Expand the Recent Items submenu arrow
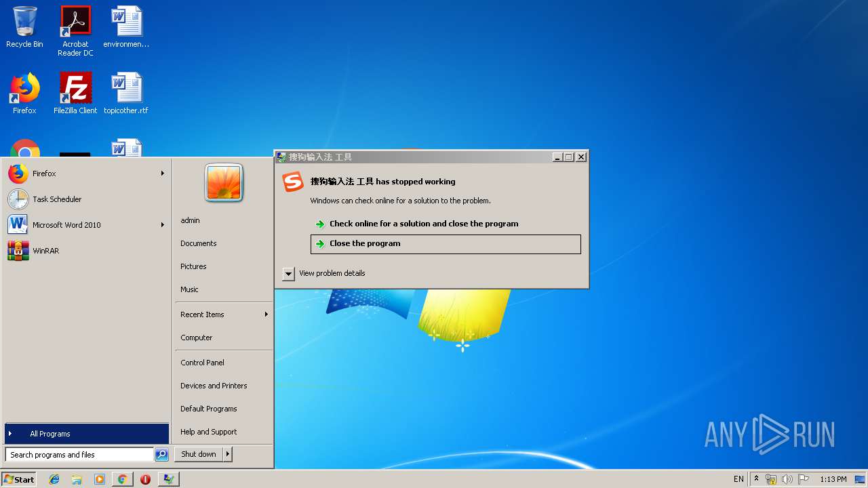Screen dimensions: 868x488 267,314
